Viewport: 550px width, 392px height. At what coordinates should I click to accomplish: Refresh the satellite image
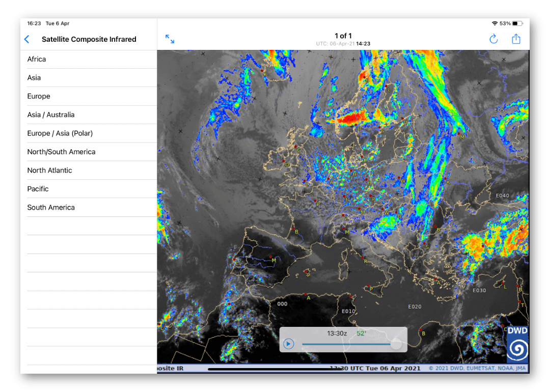click(x=493, y=39)
